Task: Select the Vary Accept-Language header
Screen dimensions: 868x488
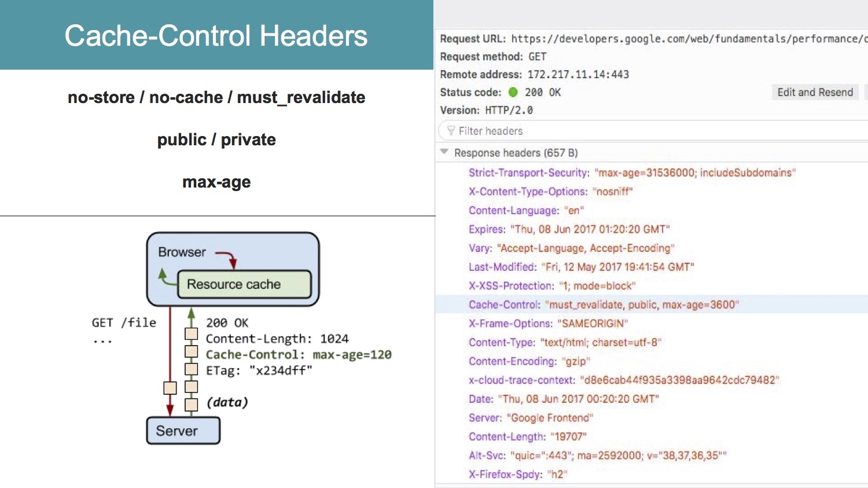Action: (584, 248)
